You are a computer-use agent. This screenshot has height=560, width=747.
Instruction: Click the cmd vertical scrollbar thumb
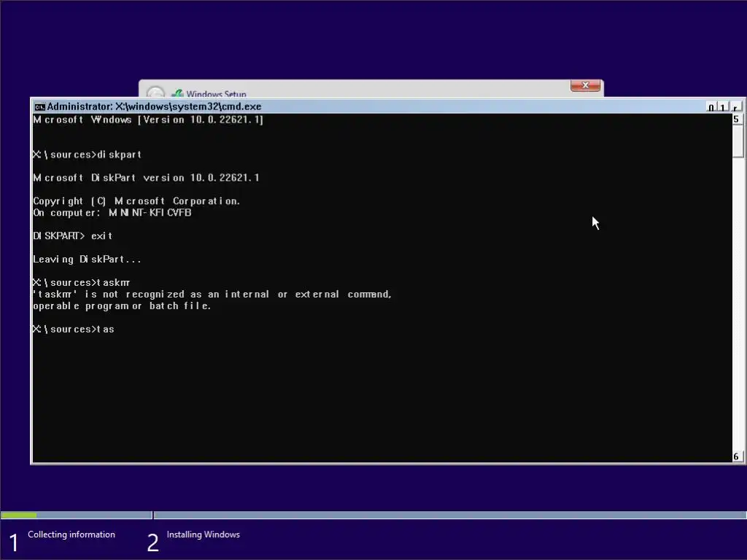click(738, 141)
